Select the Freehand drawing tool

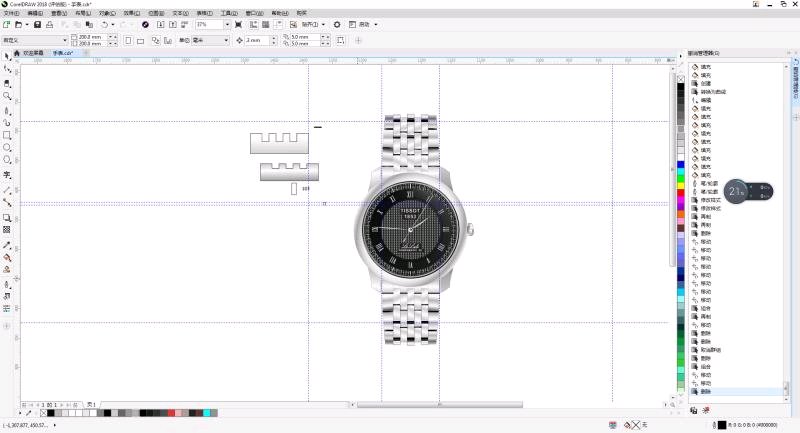point(7,110)
